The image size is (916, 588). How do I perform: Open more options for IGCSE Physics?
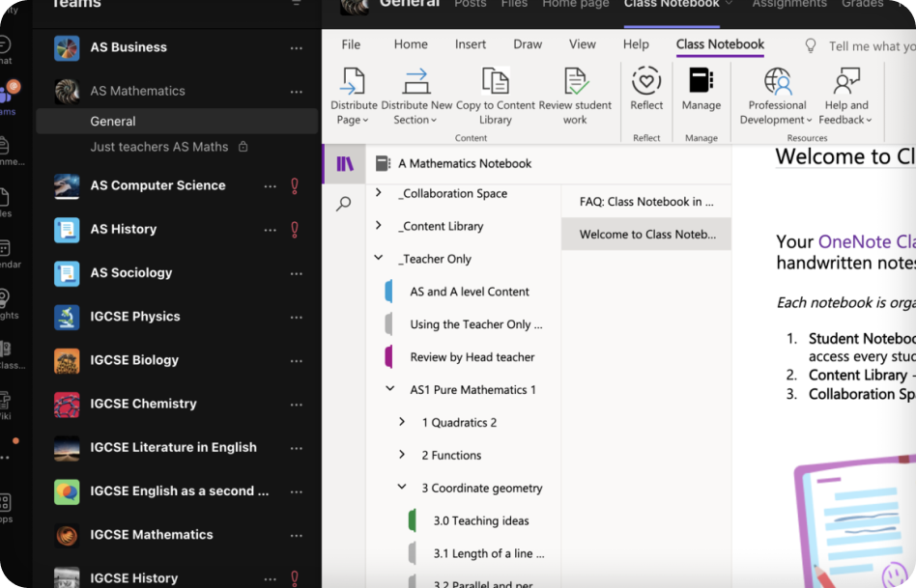point(297,317)
